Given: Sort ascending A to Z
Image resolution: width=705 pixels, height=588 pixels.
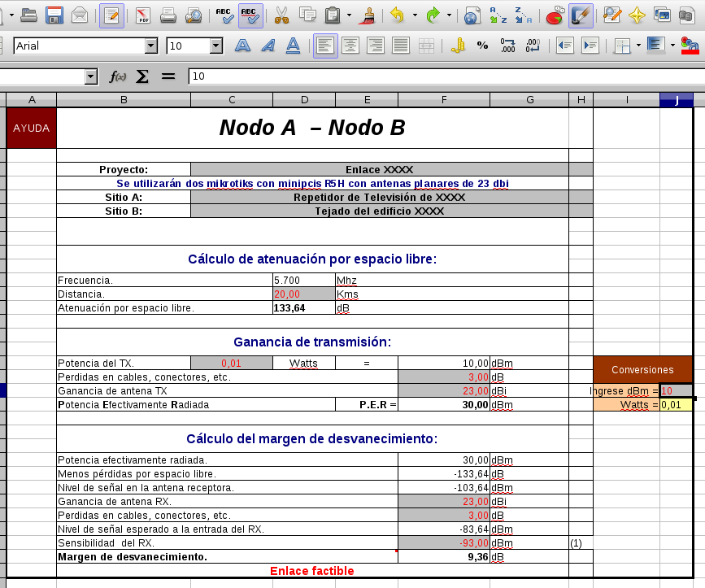Looking at the screenshot, I should click(x=498, y=15).
